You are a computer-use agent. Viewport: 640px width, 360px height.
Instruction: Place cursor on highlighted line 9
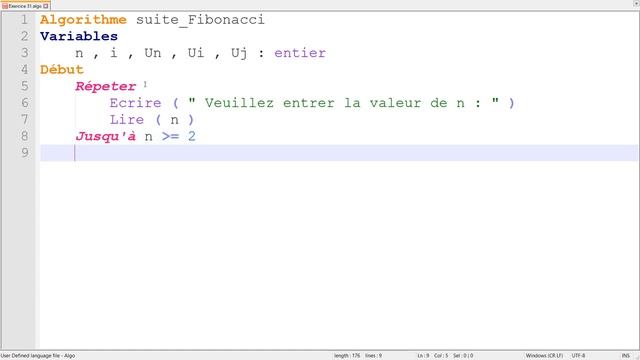pos(339,153)
